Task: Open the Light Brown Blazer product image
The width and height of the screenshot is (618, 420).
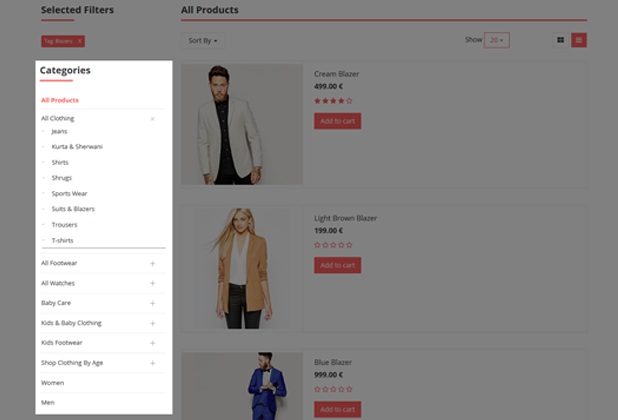Action: point(241,268)
